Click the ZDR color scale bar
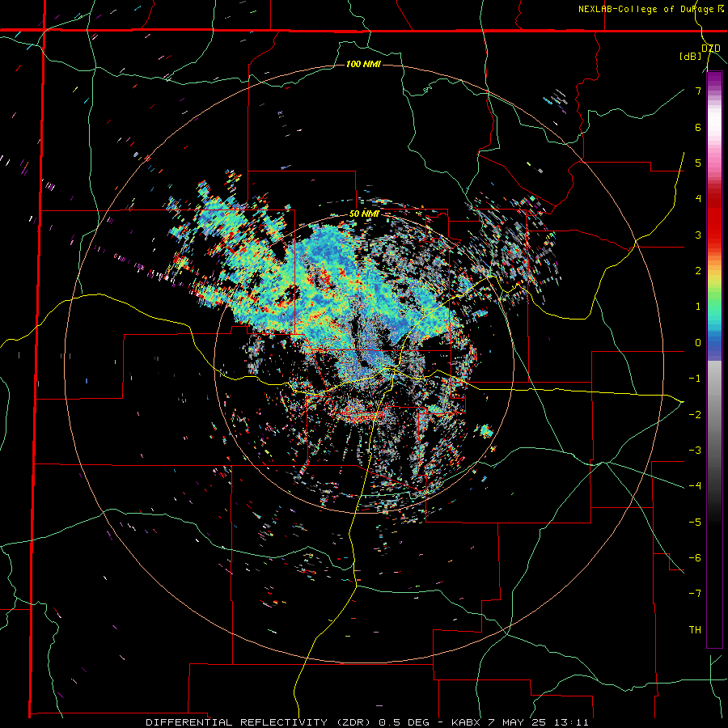 pyautogui.click(x=714, y=359)
